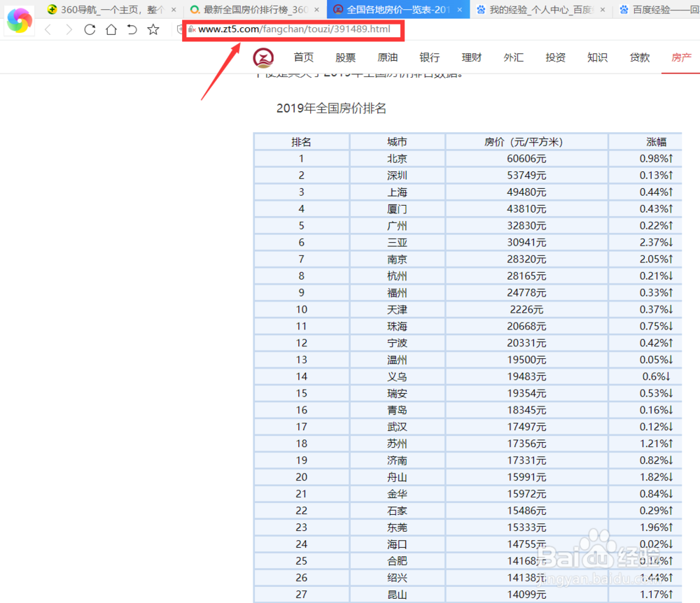Viewport: 700px width, 603px height.
Task: Click the 宁波 city cell
Action: click(397, 343)
